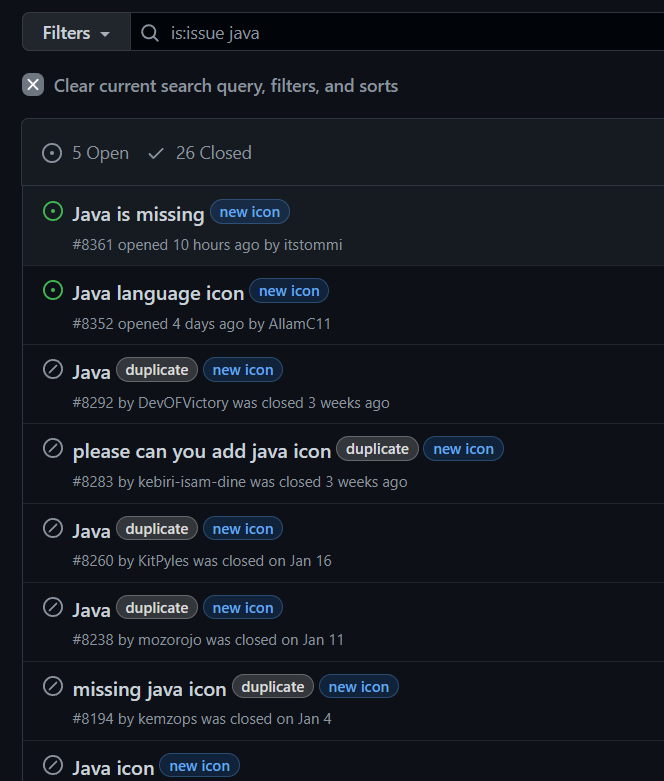Open user profile kebiri-isam-dine
This screenshot has height=781, width=664.
pos(192,482)
